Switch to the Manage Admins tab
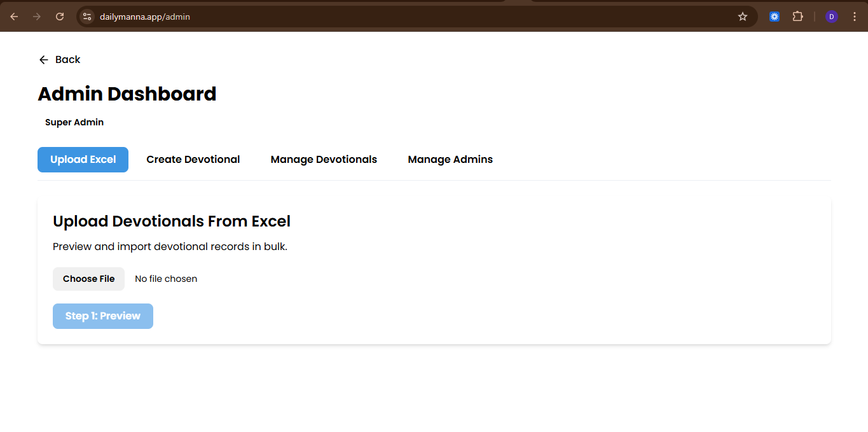The width and height of the screenshot is (868, 432). point(450,160)
